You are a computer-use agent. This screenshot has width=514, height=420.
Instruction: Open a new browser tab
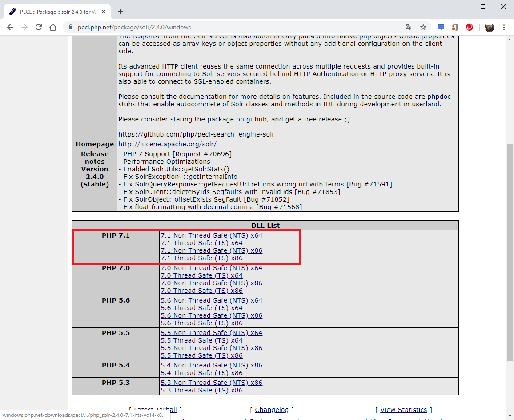[x=120, y=12]
